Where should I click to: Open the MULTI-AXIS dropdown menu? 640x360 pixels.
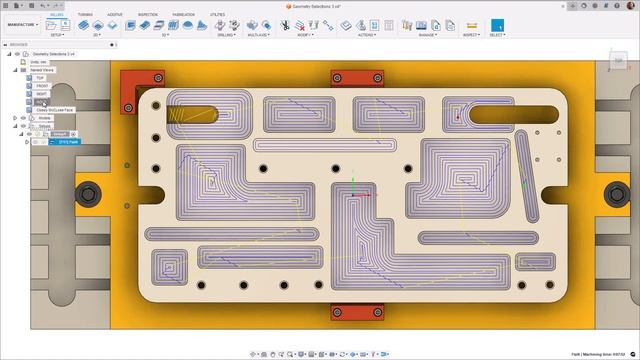click(x=258, y=35)
